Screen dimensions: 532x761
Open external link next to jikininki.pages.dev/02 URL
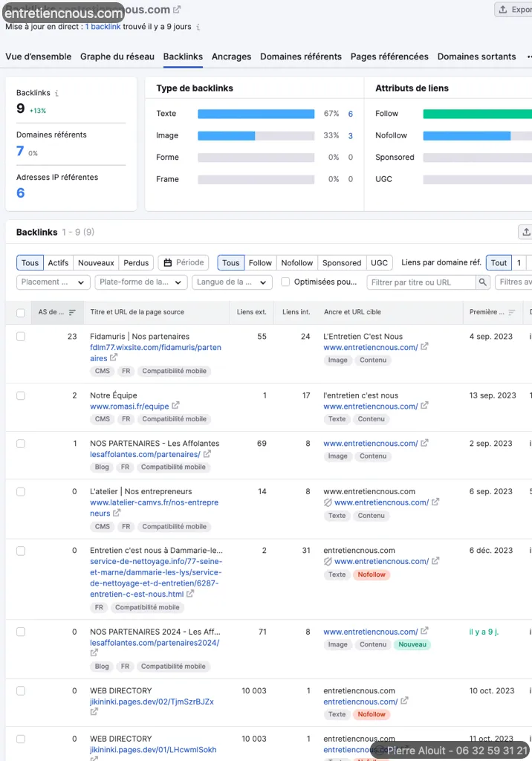[94, 712]
